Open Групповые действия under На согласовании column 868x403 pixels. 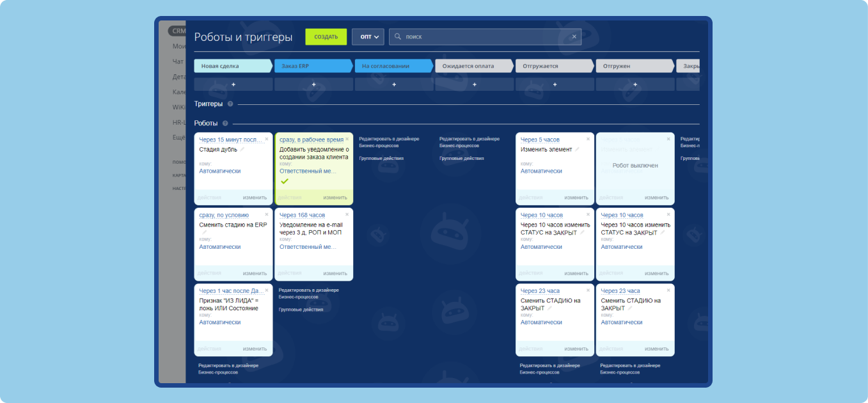(x=381, y=158)
